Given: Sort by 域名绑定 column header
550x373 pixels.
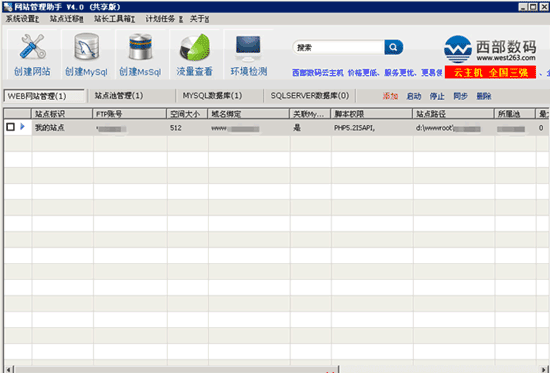Looking at the screenshot, I should (249, 114).
